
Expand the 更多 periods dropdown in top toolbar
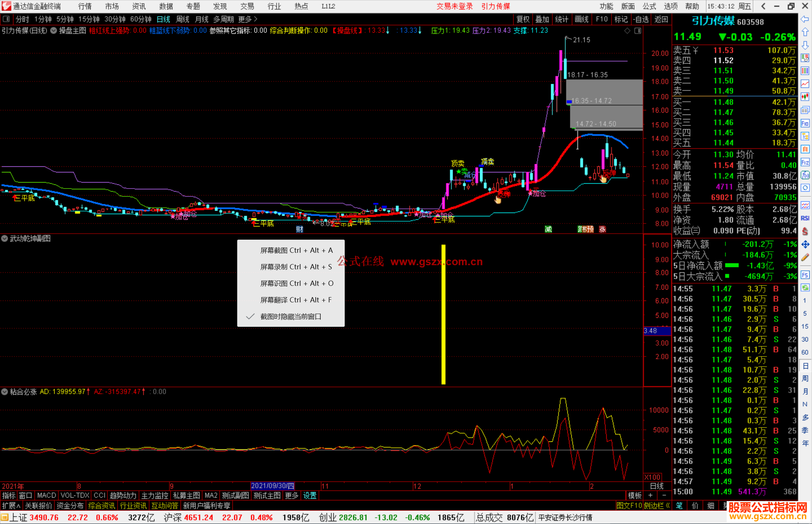247,19
